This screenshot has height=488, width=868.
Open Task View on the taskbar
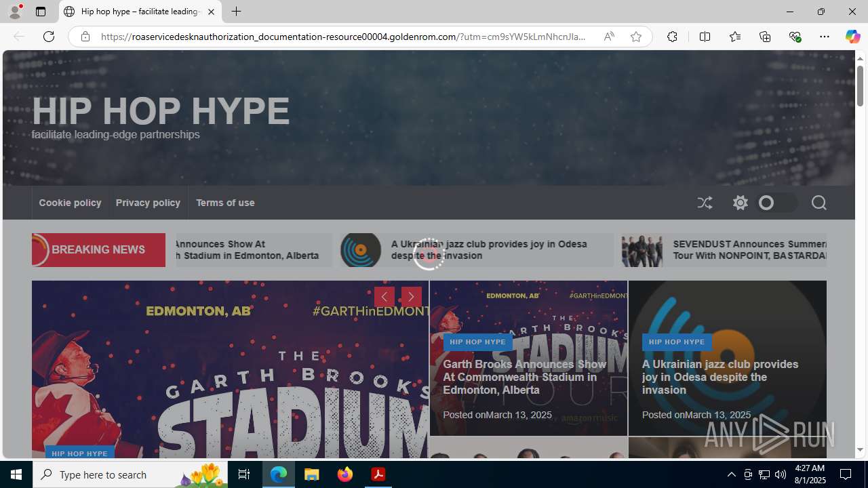[x=243, y=474]
